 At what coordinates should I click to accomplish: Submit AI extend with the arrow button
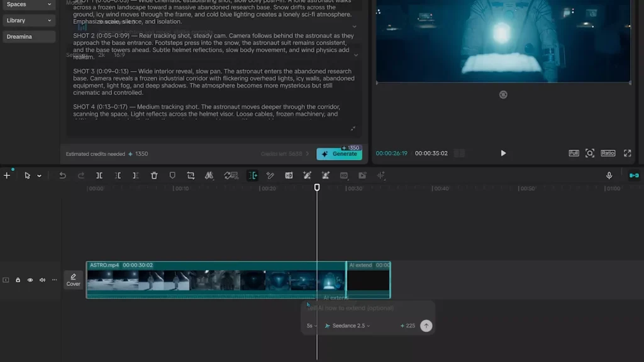[426, 326]
